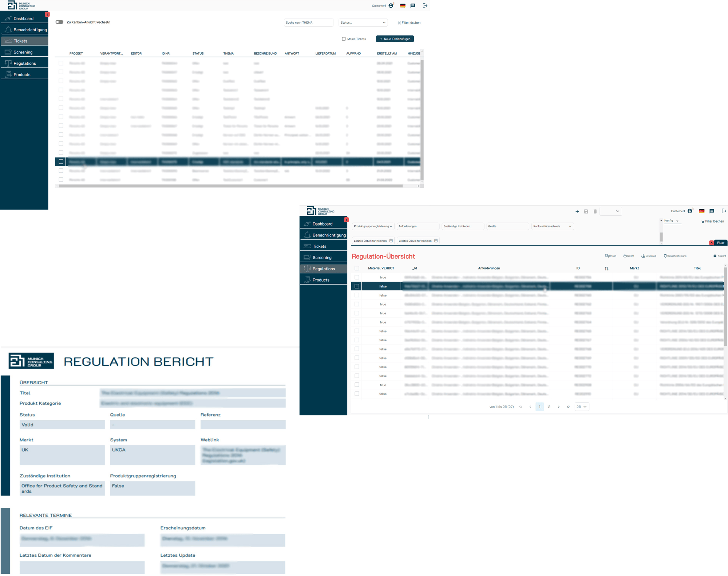Open the Produktgruppenregistrierung filter dropdown
This screenshot has width=728, height=576.
373,226
